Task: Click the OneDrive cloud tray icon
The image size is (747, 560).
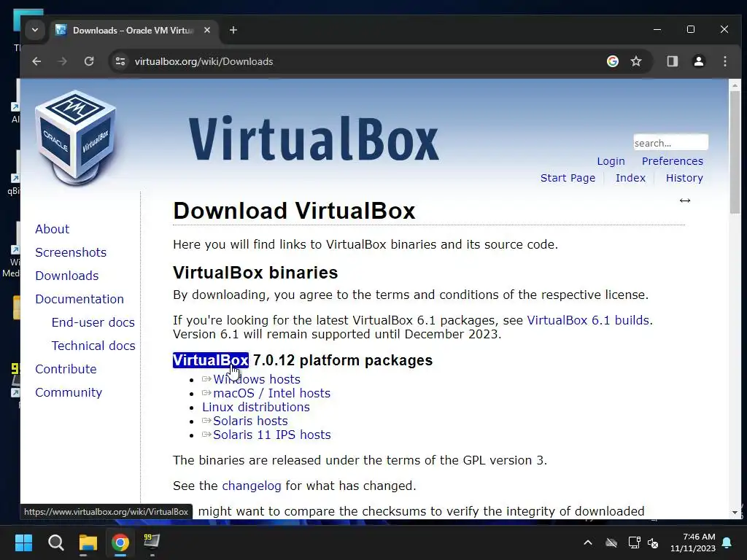Action: 611,542
